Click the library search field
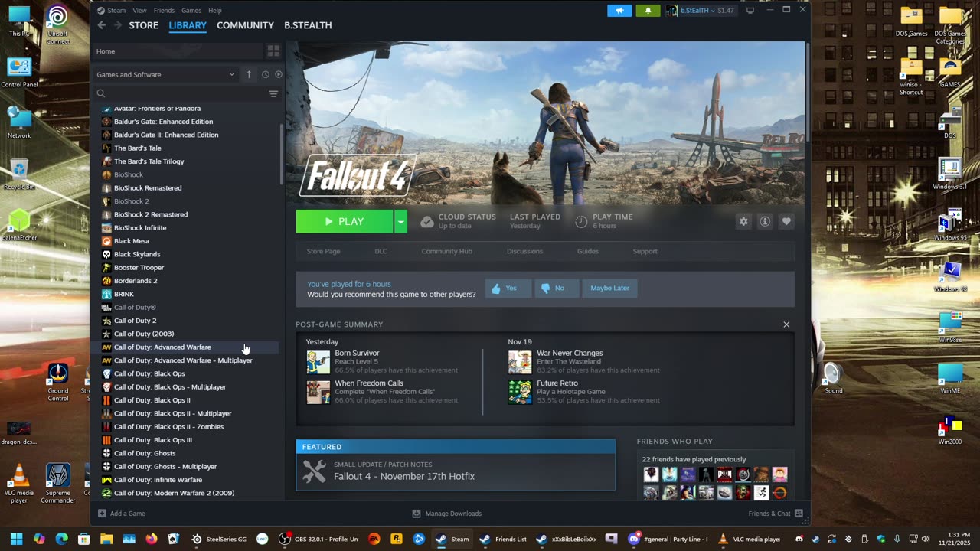Image resolution: width=980 pixels, height=551 pixels. [x=180, y=93]
